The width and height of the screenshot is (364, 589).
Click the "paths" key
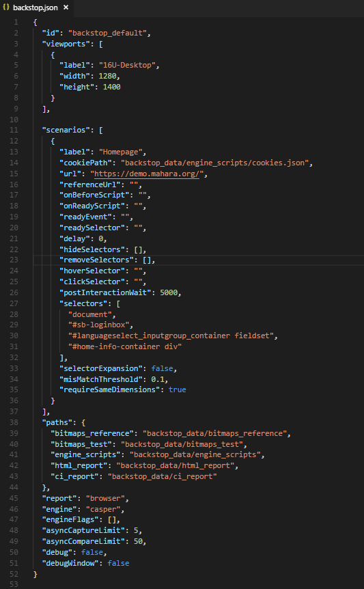click(57, 422)
